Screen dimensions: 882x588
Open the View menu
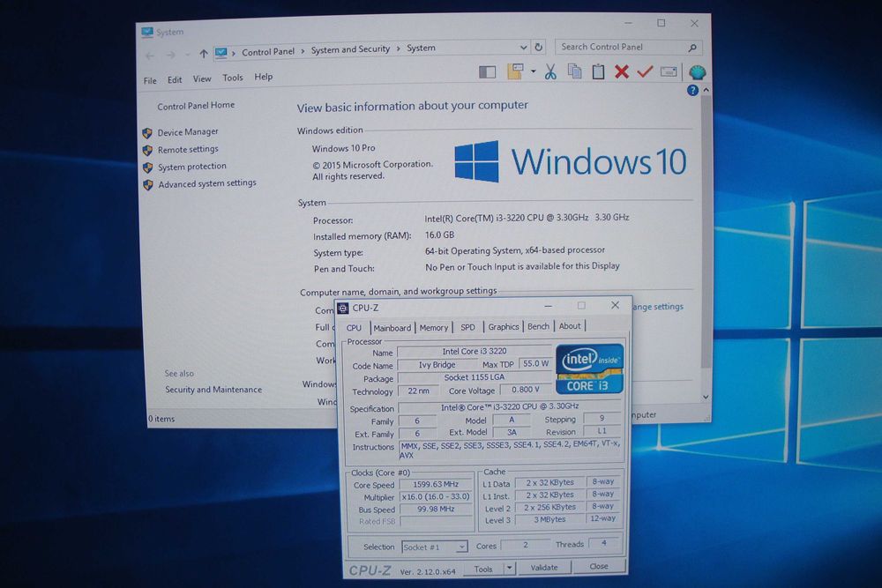tap(202, 78)
